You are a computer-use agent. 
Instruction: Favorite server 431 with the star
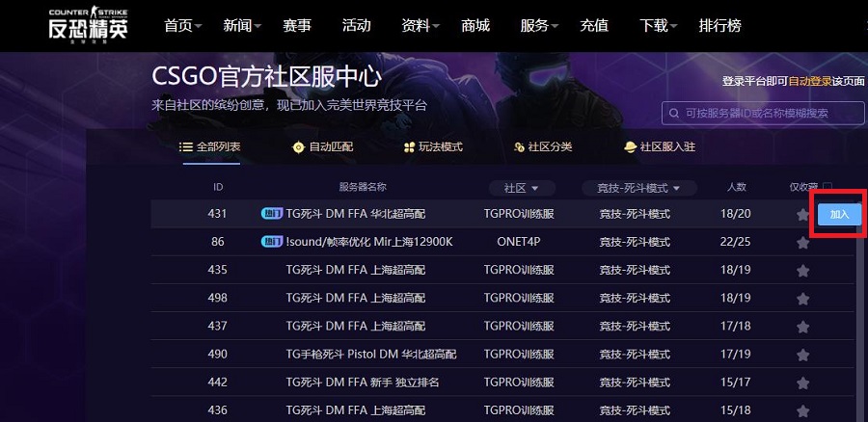click(802, 215)
